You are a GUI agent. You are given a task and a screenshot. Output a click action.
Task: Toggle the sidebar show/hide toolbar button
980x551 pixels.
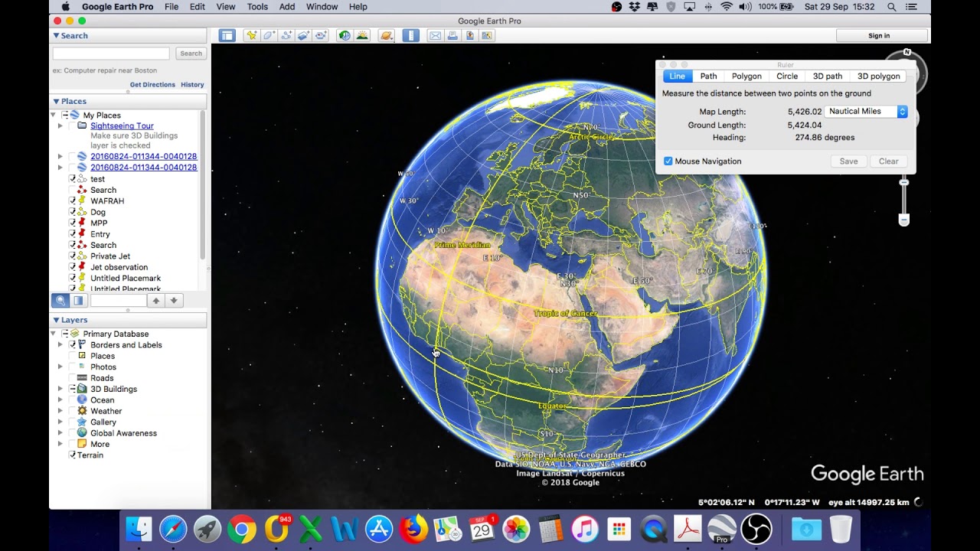[x=227, y=35]
